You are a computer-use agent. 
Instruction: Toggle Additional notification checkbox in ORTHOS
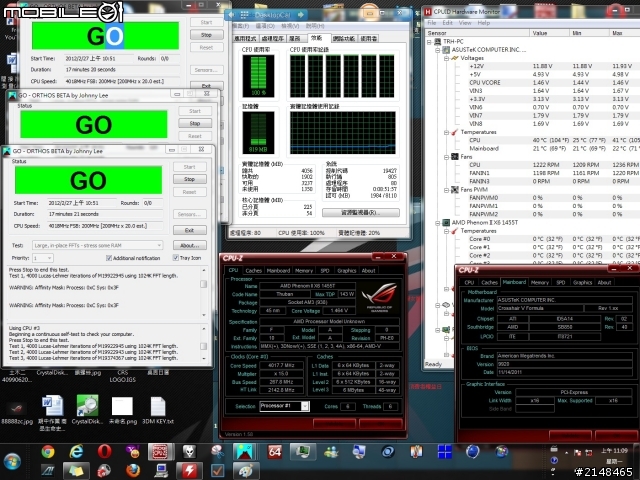click(109, 258)
